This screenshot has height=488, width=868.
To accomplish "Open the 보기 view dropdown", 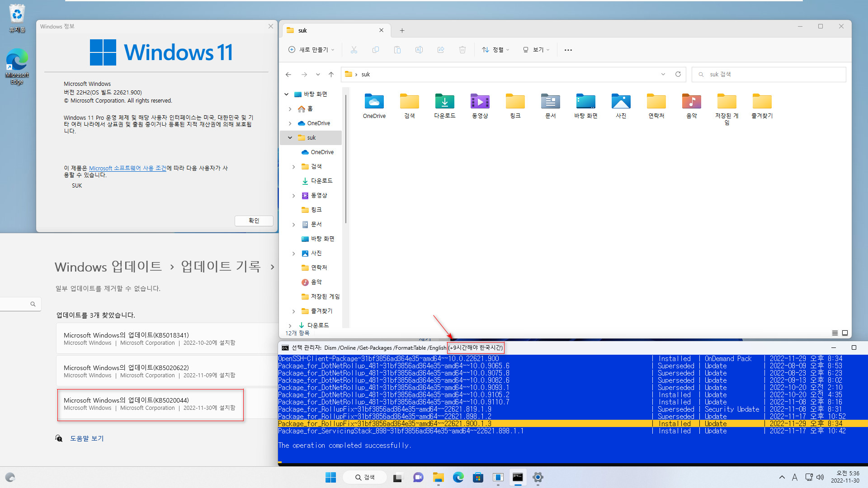I will click(536, 50).
